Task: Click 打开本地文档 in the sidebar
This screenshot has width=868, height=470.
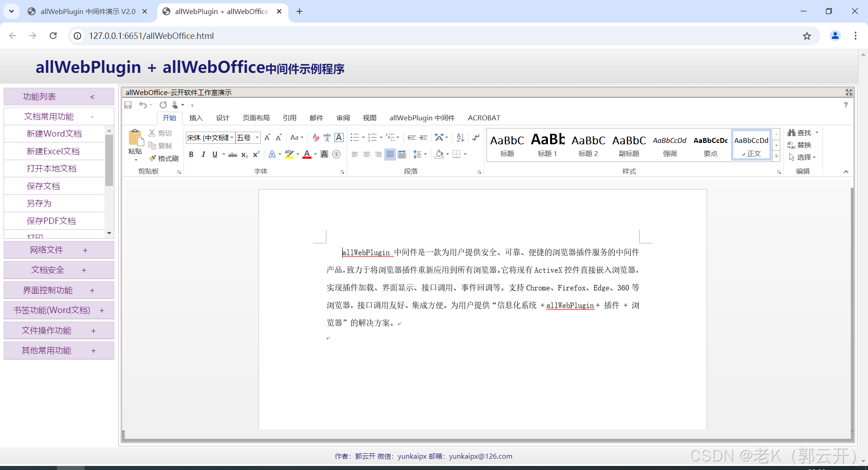Action: coord(54,169)
